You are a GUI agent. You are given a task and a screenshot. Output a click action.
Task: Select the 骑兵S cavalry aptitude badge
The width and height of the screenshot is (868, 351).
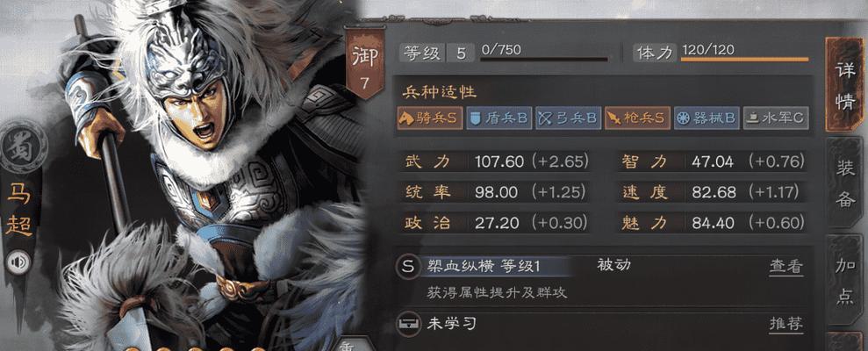click(430, 118)
